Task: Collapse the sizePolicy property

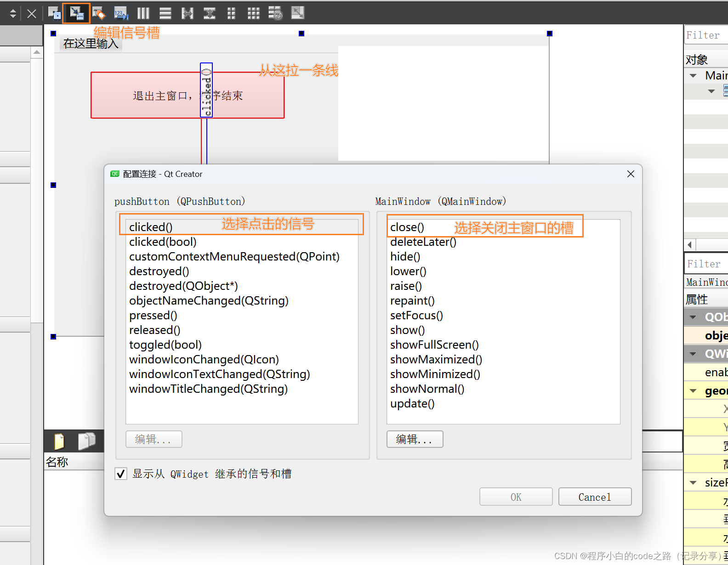Action: click(x=693, y=482)
